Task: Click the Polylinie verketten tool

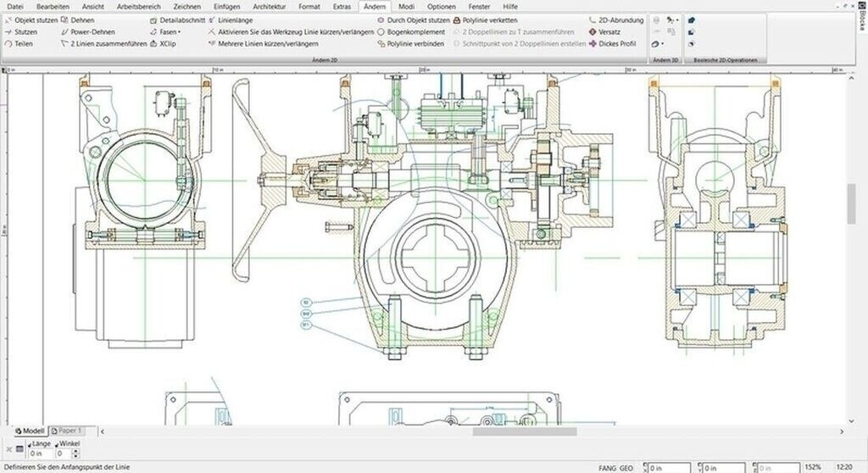Action: (x=489, y=19)
